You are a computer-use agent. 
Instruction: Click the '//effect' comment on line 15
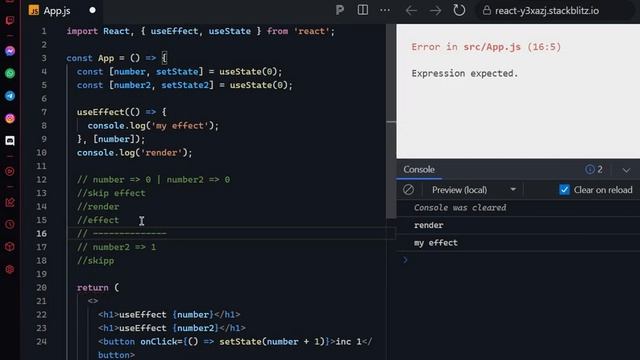tap(98, 220)
